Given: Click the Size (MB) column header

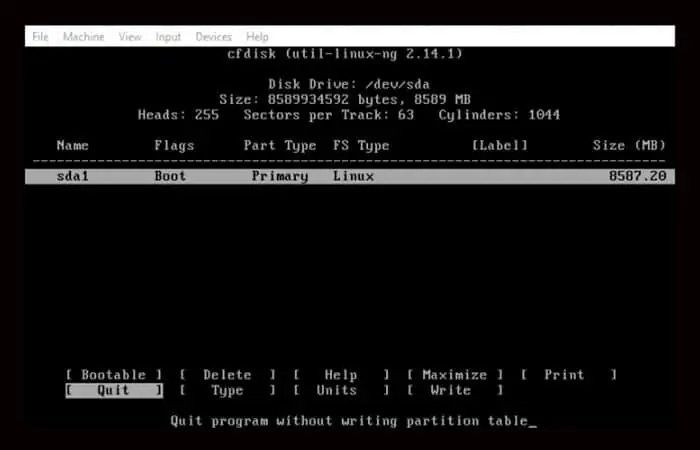Looking at the screenshot, I should click(629, 146).
